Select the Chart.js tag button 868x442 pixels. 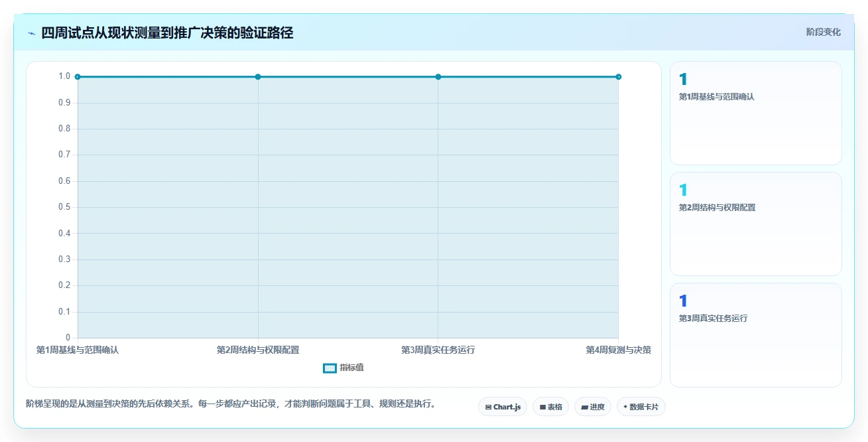click(x=503, y=407)
